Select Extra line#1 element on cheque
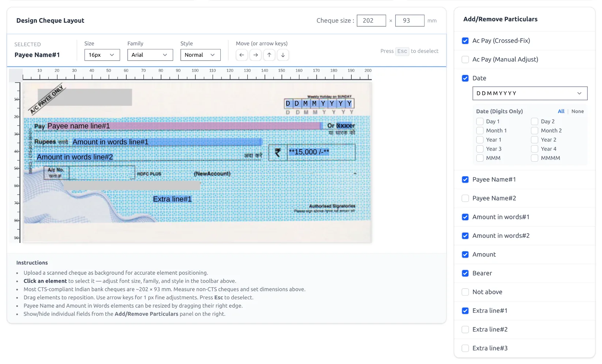 172,199
